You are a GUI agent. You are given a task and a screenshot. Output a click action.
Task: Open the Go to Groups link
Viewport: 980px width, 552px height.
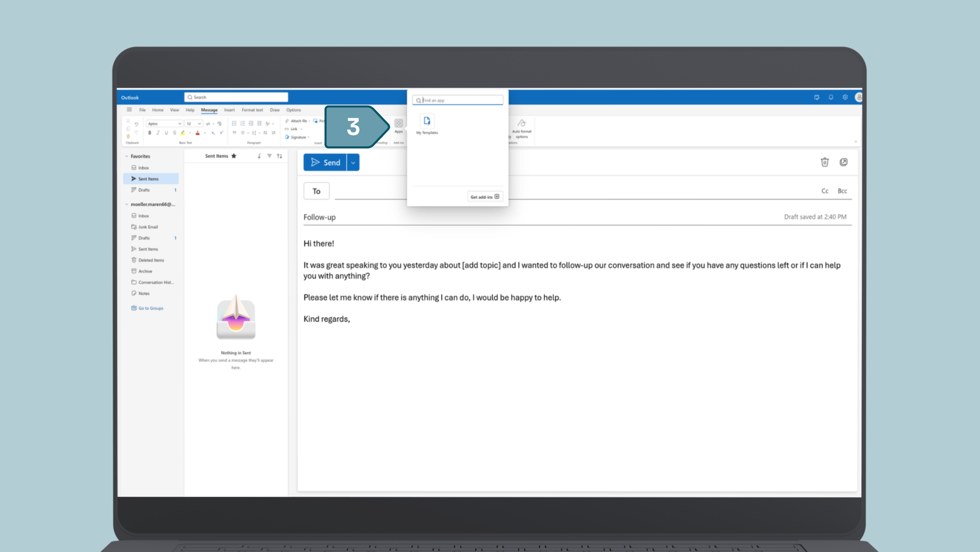point(147,308)
